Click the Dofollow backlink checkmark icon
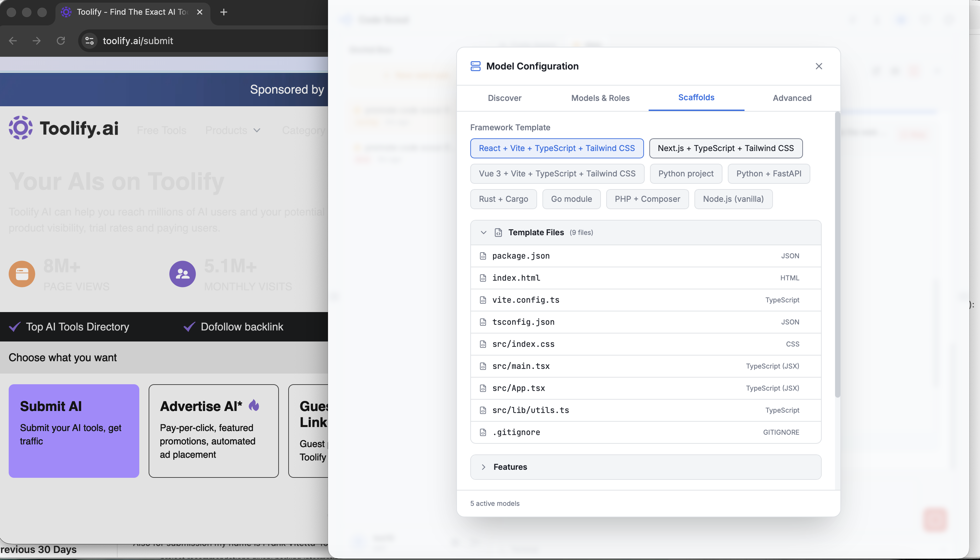This screenshot has height=560, width=980. [189, 326]
